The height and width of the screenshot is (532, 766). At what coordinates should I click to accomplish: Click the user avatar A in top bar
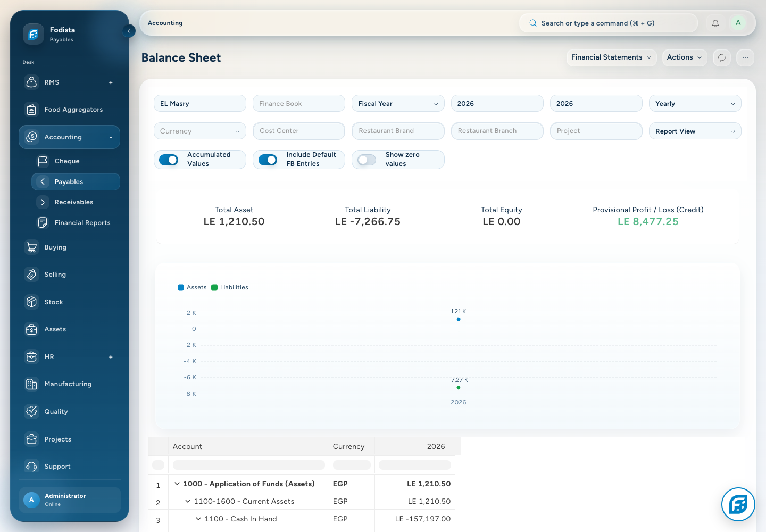738,23
